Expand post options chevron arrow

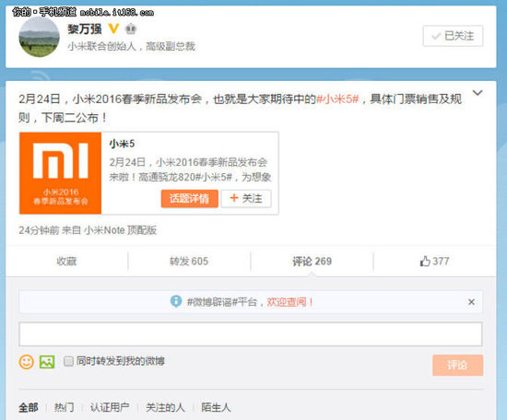pos(478,93)
